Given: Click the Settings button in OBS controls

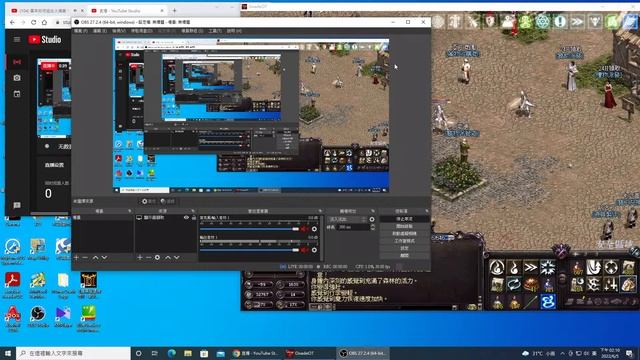Looking at the screenshot, I should click(404, 248).
